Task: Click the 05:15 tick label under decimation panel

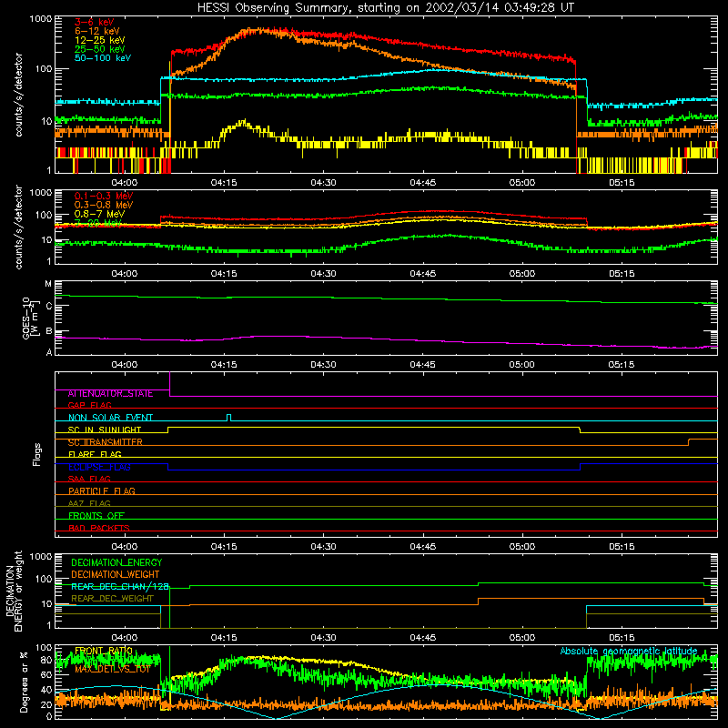Action: (622, 638)
